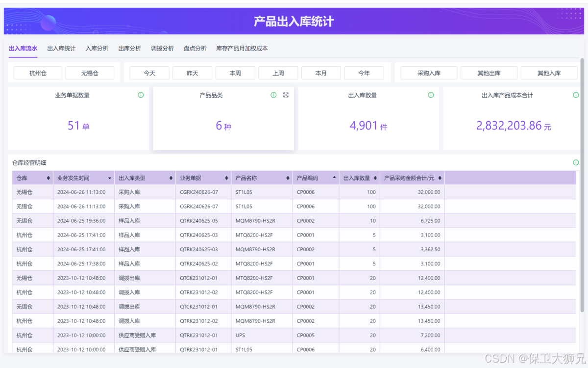588x368 pixels.
Task: Click the 6 种 value
Action: tap(223, 126)
